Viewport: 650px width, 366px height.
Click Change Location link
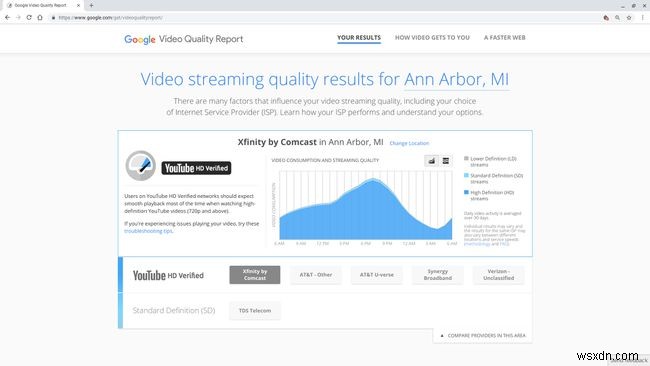[x=409, y=143]
